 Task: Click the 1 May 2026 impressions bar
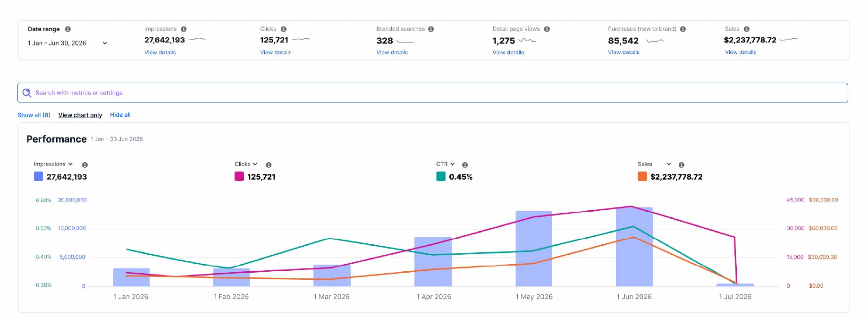534,249
